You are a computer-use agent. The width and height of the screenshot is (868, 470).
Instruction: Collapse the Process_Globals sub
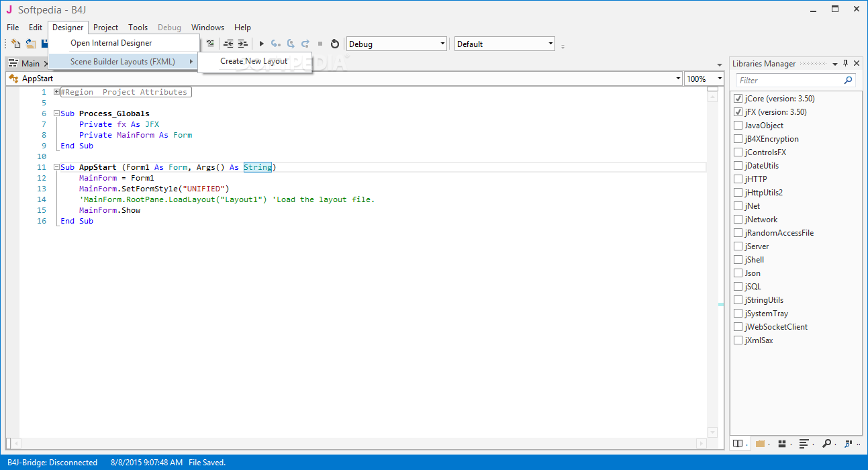(x=57, y=113)
